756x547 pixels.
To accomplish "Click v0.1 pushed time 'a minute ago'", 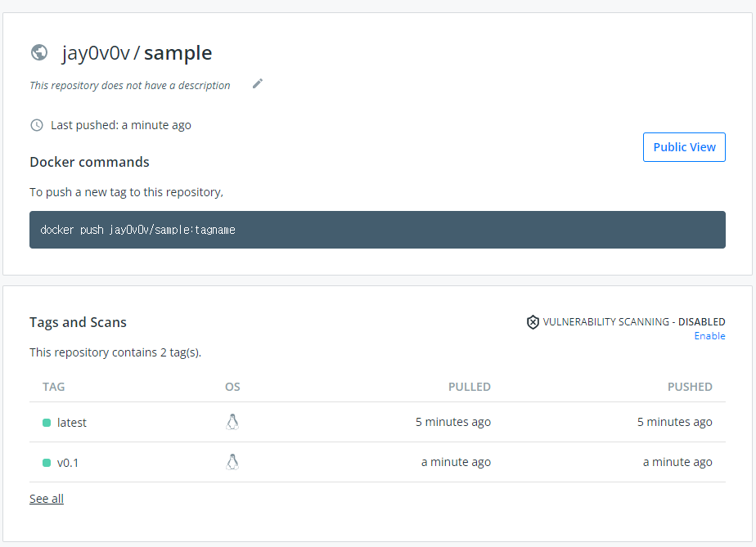I will [677, 462].
